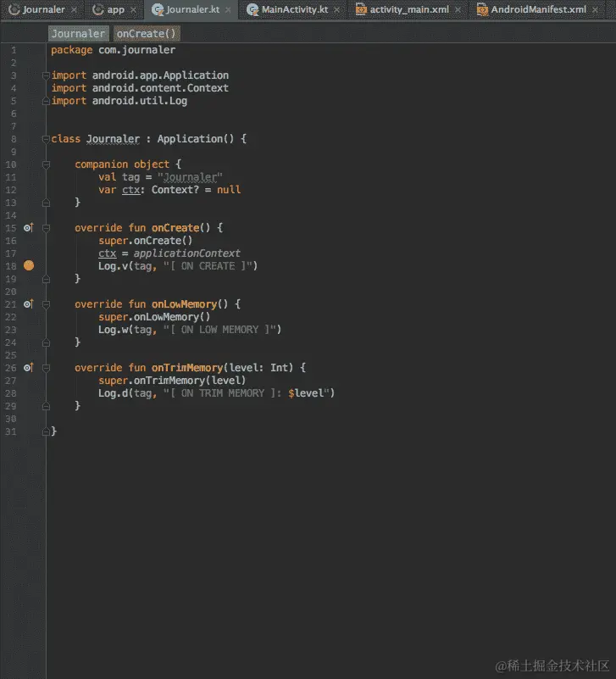Click the italic applicationContext reference
Image resolution: width=616 pixels, height=679 pixels.
point(187,253)
